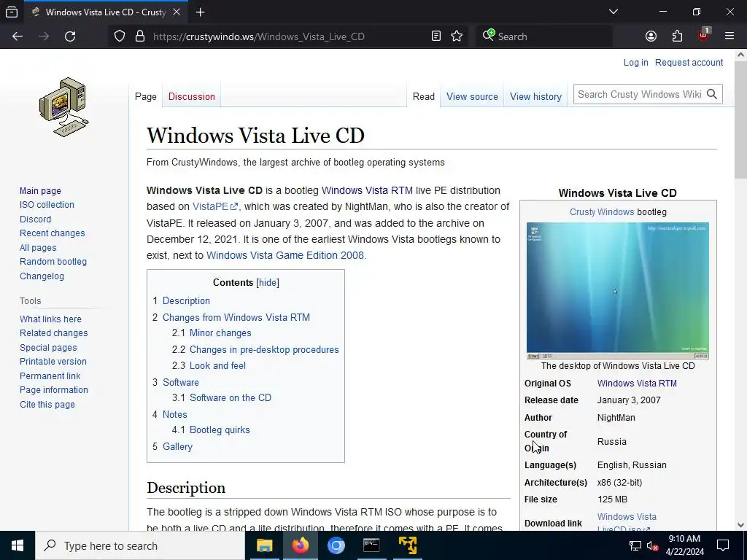The width and height of the screenshot is (747, 560).
Task: Open the Discord sidebar link
Action: point(35,219)
